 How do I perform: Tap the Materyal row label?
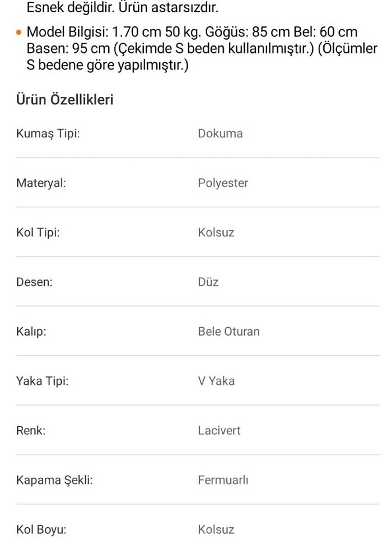pos(41,183)
